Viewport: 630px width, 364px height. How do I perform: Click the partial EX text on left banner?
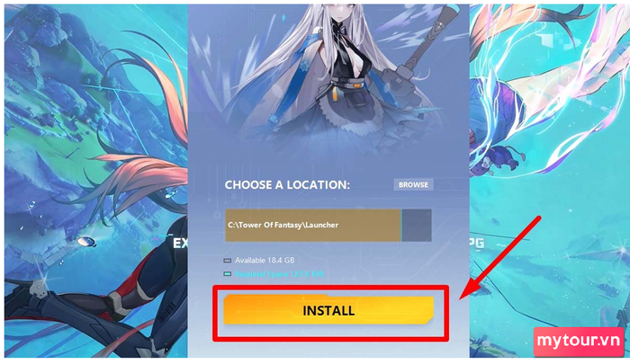click(x=180, y=244)
